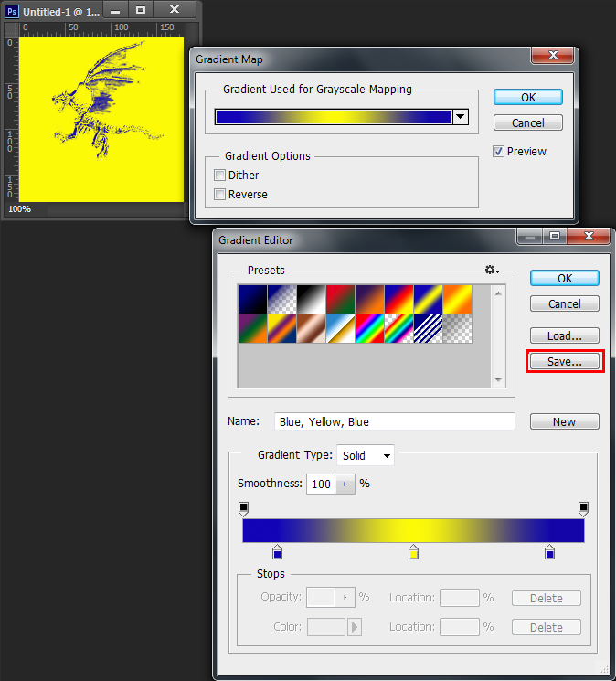Select the Transparent Rainbow preset
Image resolution: width=616 pixels, height=681 pixels.
coord(399,328)
